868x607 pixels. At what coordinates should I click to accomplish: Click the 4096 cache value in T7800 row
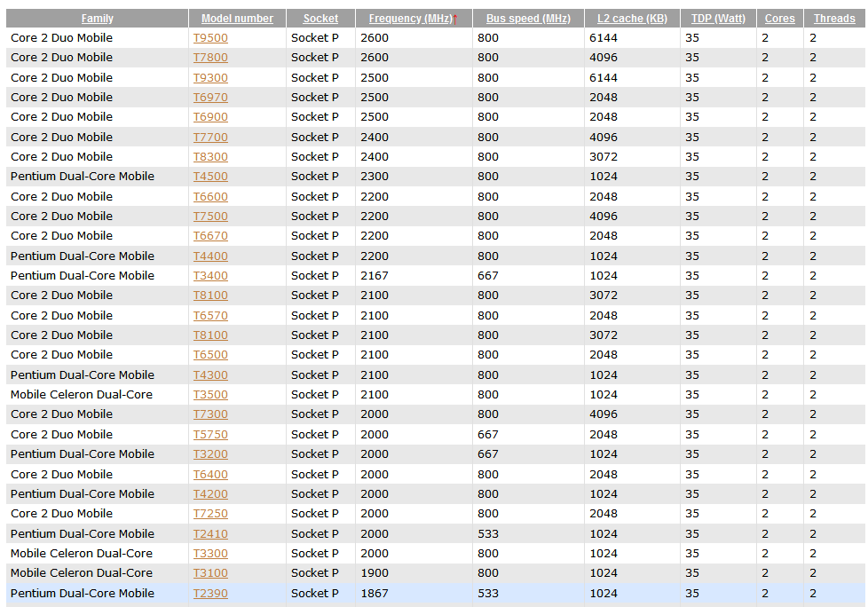tap(604, 58)
